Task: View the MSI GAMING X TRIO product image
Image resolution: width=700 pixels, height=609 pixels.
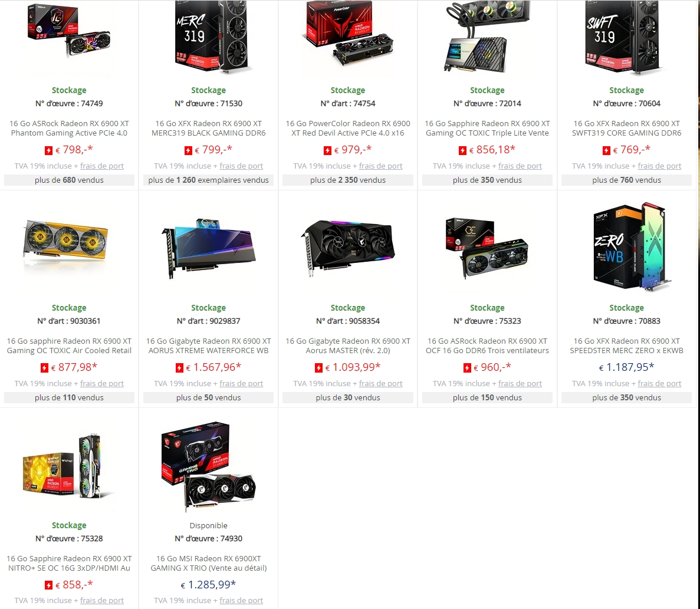Action: tap(209, 466)
